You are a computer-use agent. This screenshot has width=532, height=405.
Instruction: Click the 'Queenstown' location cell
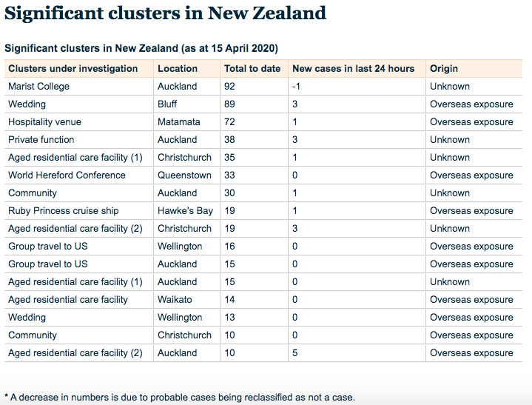184,175
